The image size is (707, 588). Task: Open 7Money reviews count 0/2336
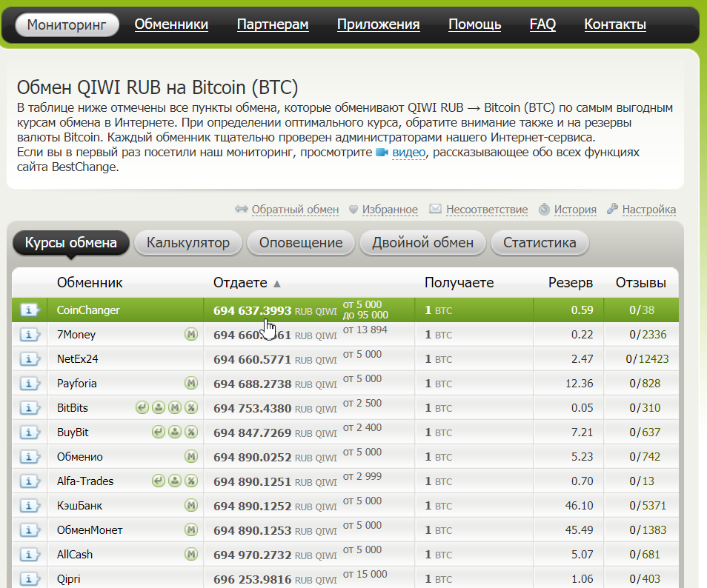(x=648, y=334)
